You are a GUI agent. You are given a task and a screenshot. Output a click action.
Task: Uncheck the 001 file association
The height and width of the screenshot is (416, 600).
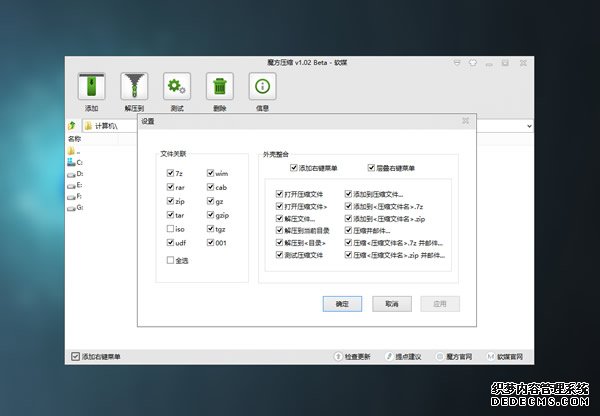tap(210, 242)
